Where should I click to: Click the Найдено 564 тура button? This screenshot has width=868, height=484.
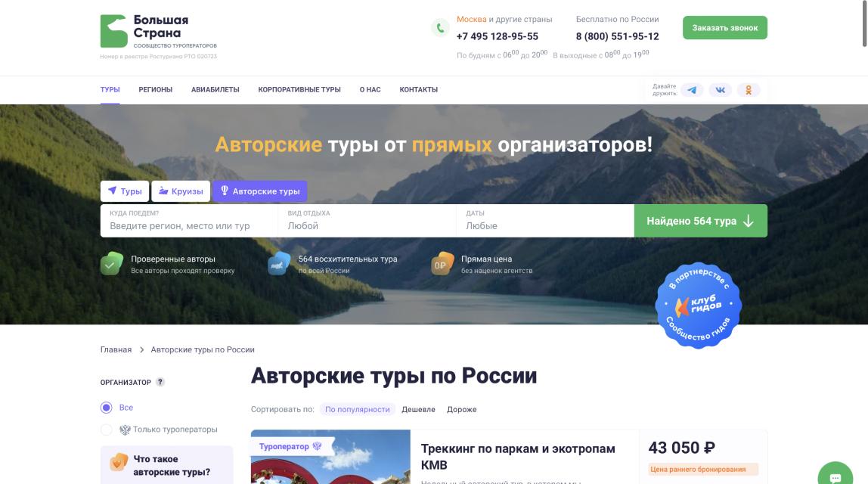tap(701, 221)
